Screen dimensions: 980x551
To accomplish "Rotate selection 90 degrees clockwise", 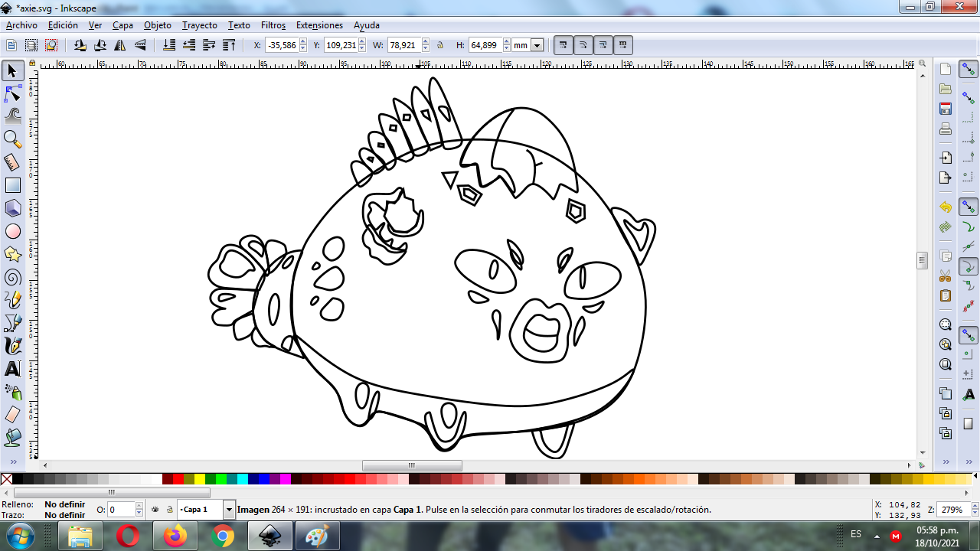I will [x=100, y=45].
